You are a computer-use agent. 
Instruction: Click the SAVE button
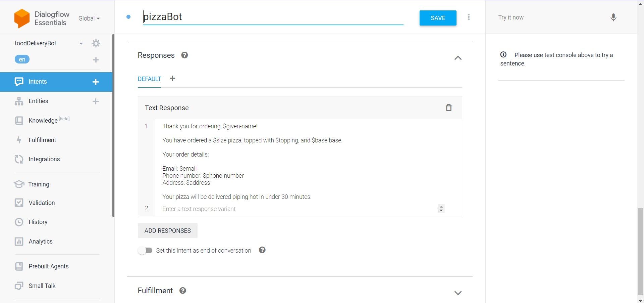pos(438,18)
